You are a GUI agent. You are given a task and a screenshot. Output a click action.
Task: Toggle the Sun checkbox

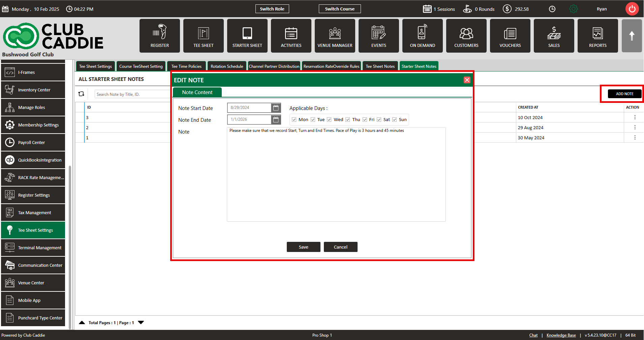point(394,120)
